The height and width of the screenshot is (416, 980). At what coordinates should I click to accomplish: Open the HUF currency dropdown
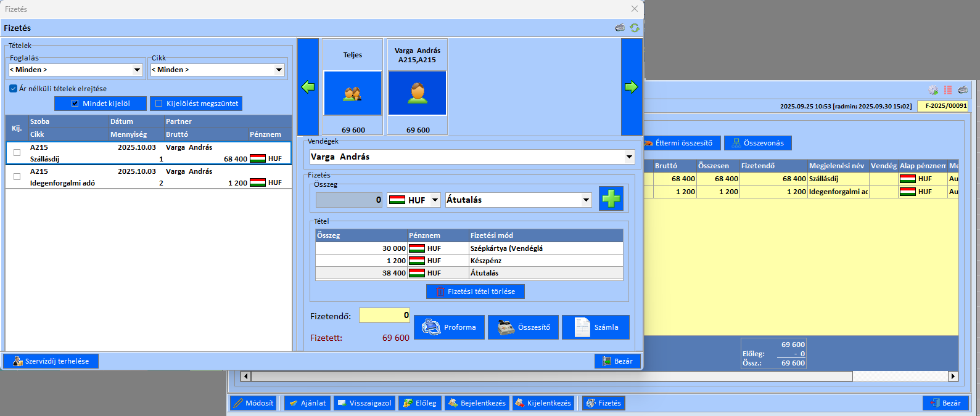click(x=435, y=200)
